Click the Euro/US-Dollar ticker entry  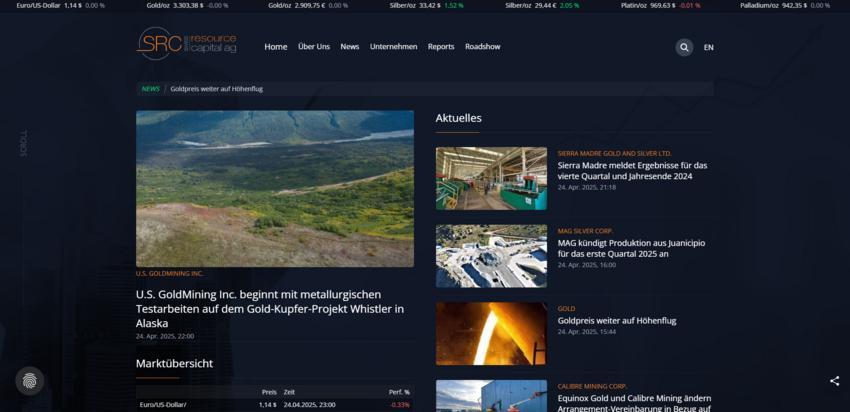(60, 5)
